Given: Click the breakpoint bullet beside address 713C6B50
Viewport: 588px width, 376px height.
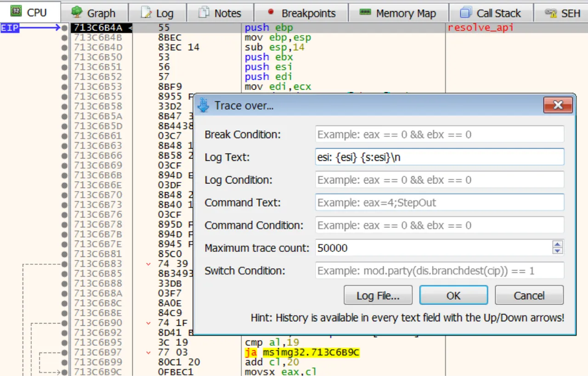Looking at the screenshot, I should tap(64, 57).
